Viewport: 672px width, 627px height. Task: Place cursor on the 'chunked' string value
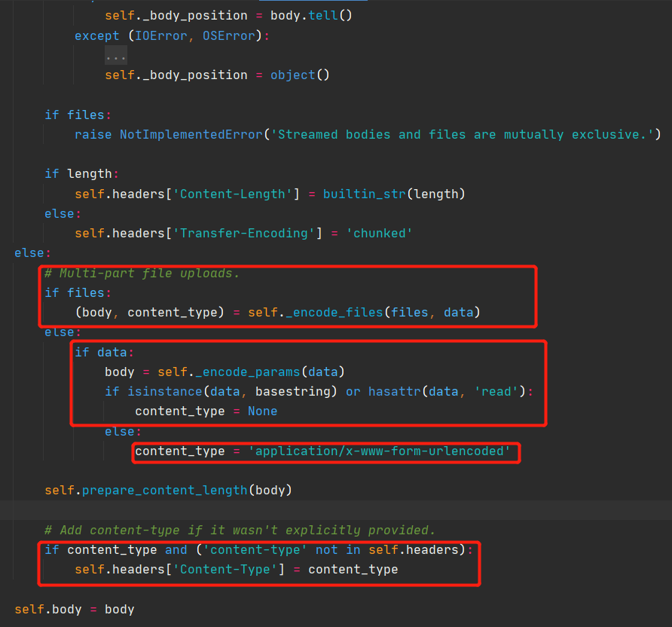click(379, 233)
